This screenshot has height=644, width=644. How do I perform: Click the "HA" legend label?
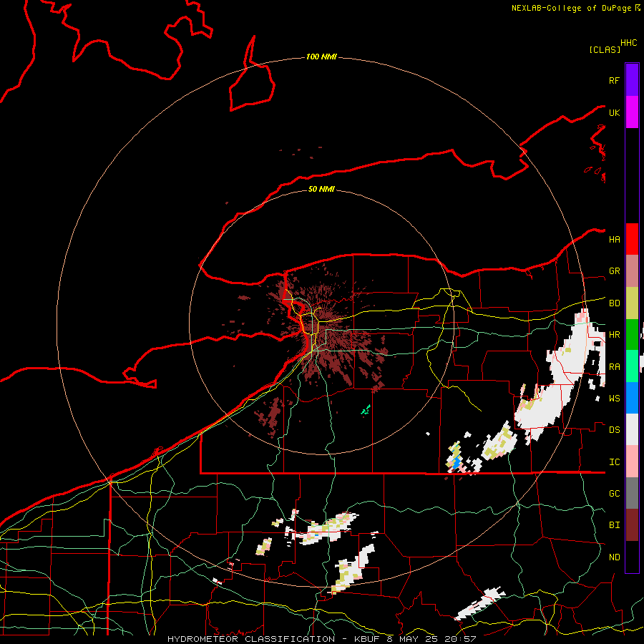pyautogui.click(x=614, y=239)
